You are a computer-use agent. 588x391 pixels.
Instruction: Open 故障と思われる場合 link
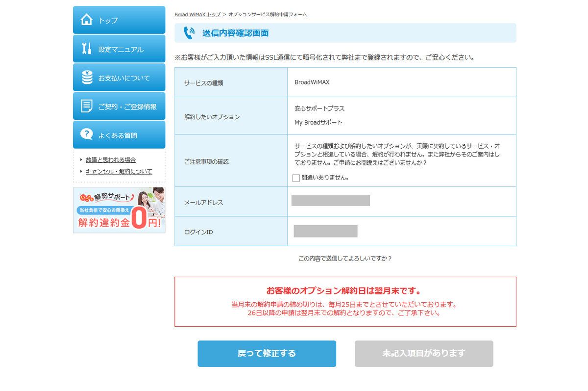point(111,160)
